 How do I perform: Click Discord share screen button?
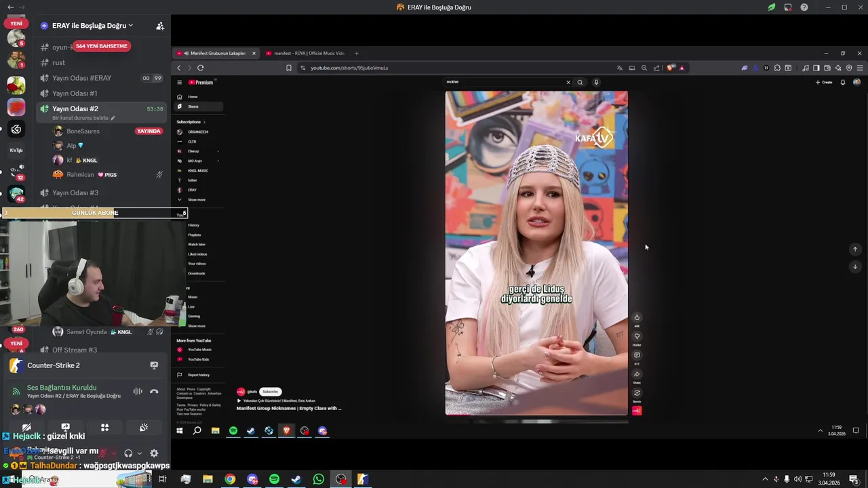point(65,428)
